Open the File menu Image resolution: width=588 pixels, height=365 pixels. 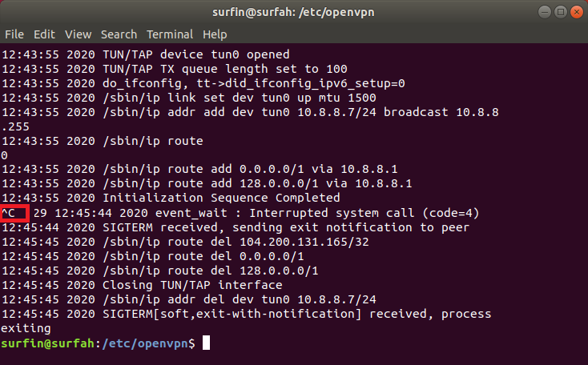point(14,35)
